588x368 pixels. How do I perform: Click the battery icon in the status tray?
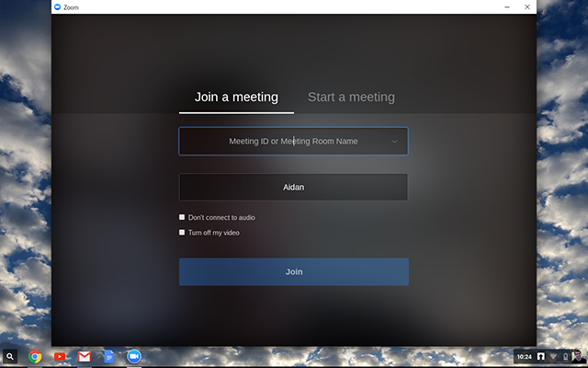pyautogui.click(x=566, y=356)
